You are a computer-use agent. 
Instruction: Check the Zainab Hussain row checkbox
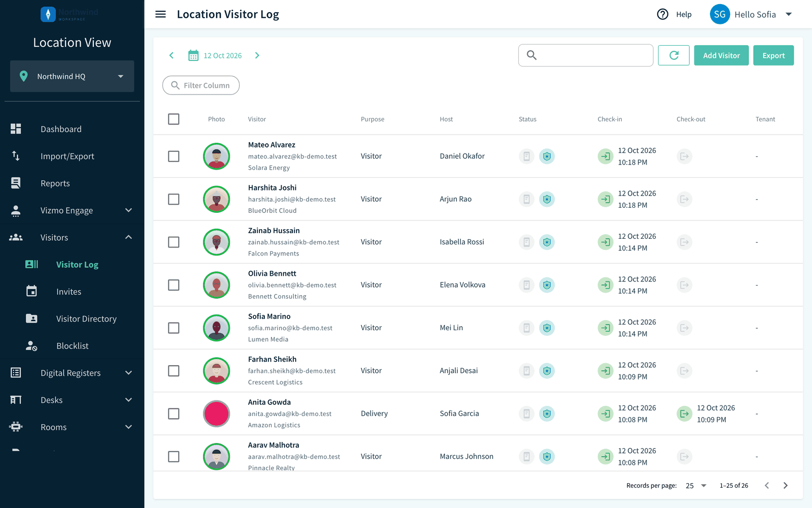tap(174, 242)
